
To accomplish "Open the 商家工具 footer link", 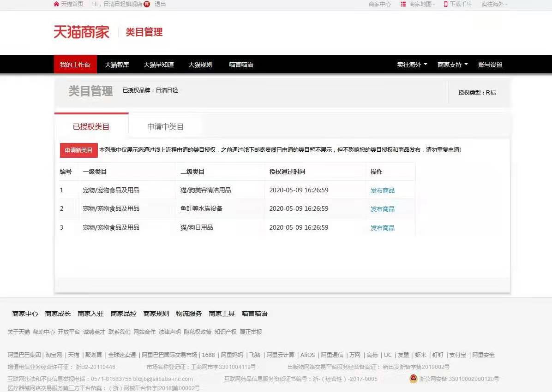I will pyautogui.click(x=222, y=314).
